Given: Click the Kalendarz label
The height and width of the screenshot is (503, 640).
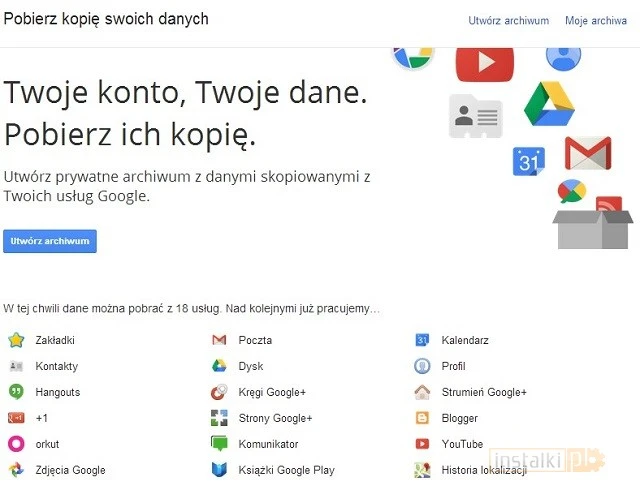Looking at the screenshot, I should click(465, 340).
